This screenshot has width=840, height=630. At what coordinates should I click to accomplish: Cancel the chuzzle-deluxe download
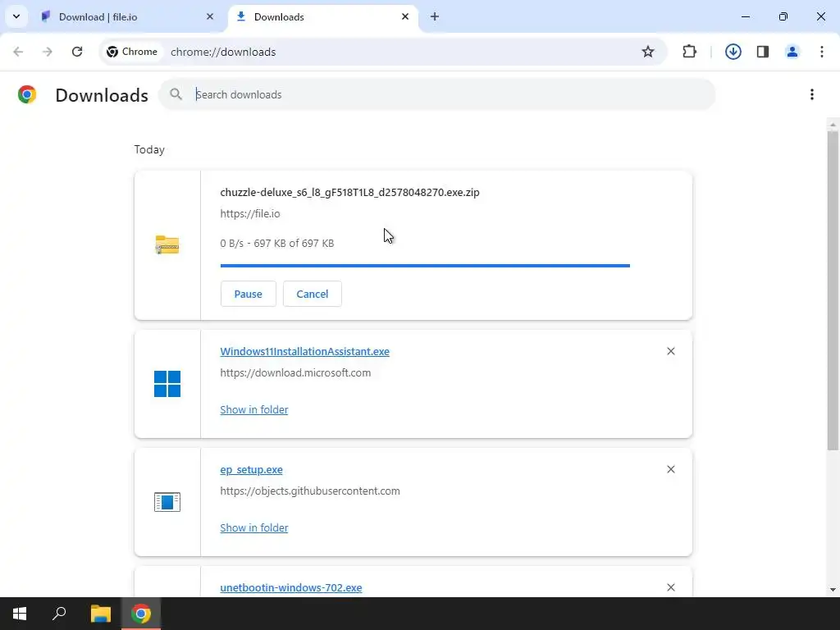click(x=313, y=294)
